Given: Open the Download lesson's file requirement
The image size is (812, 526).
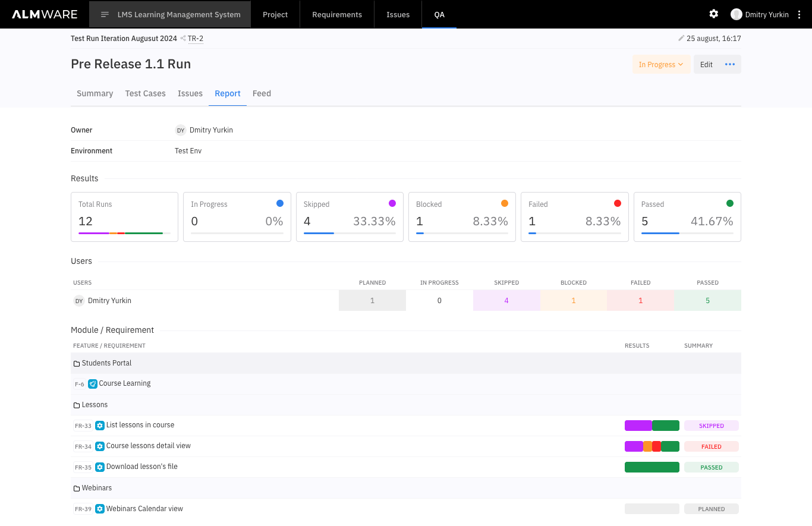Looking at the screenshot, I should tap(142, 467).
